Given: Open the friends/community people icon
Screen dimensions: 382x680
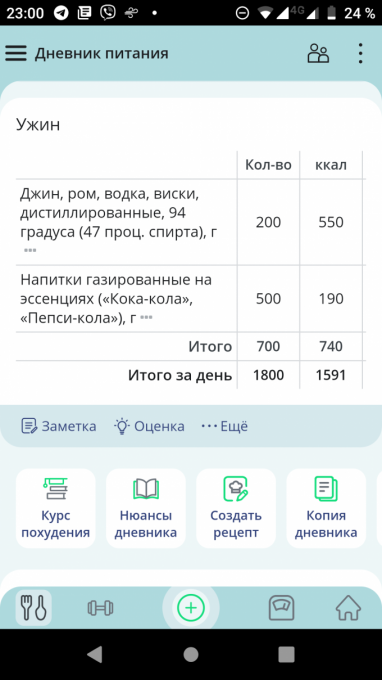Looking at the screenshot, I should click(x=318, y=54).
